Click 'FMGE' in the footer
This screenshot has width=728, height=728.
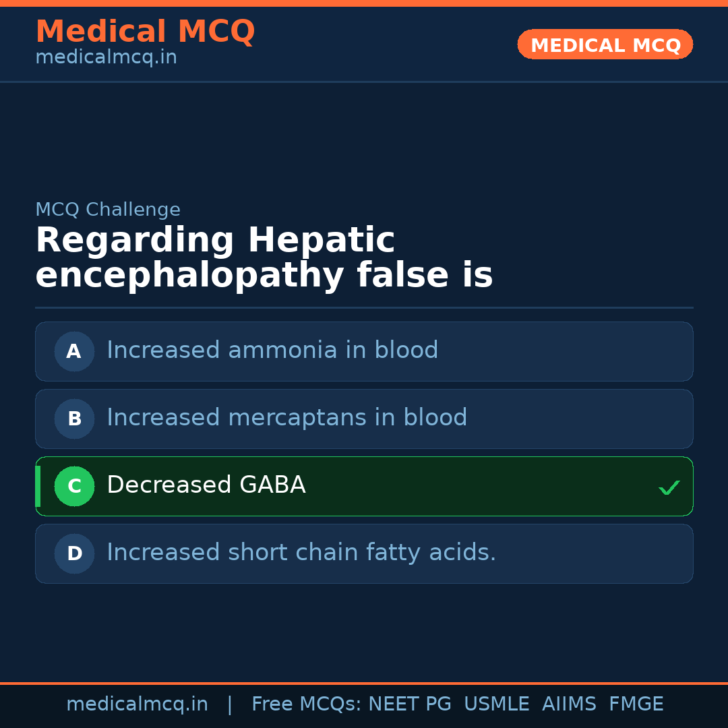coord(636,704)
